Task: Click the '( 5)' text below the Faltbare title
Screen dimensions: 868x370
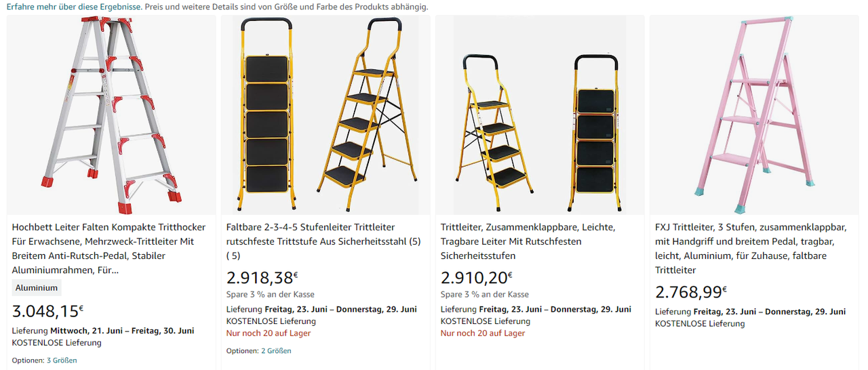Action: click(x=233, y=256)
